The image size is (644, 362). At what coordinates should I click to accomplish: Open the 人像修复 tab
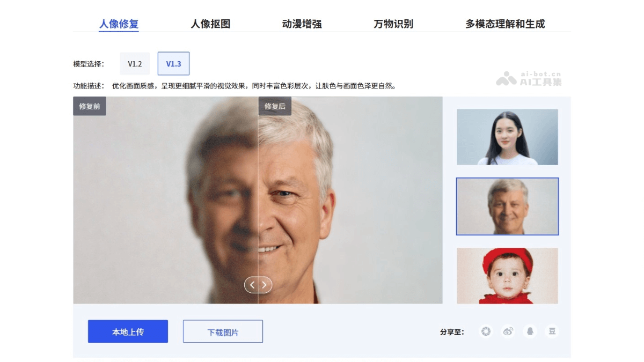(119, 24)
